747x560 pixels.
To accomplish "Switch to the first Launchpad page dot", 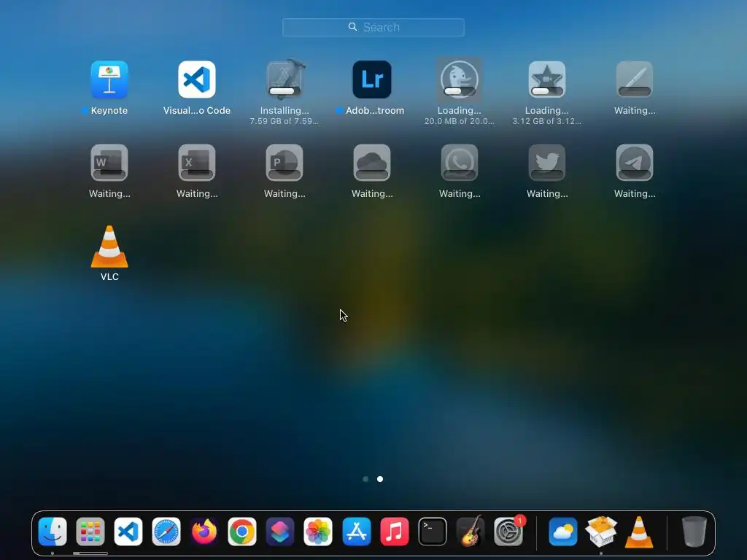I will pyautogui.click(x=365, y=479).
